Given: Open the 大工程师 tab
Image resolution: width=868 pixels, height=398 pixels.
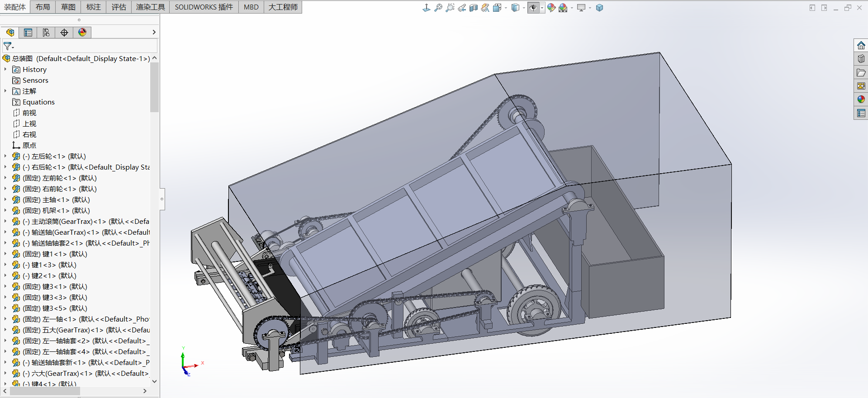Looking at the screenshot, I should click(283, 7).
